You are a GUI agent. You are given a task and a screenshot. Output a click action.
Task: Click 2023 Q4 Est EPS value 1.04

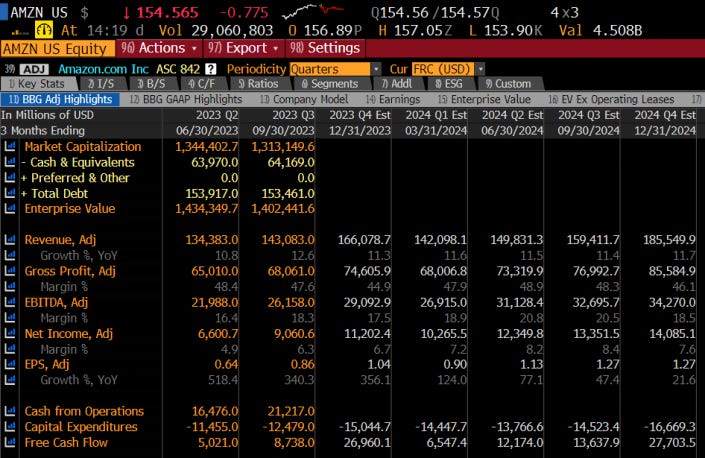379,365
